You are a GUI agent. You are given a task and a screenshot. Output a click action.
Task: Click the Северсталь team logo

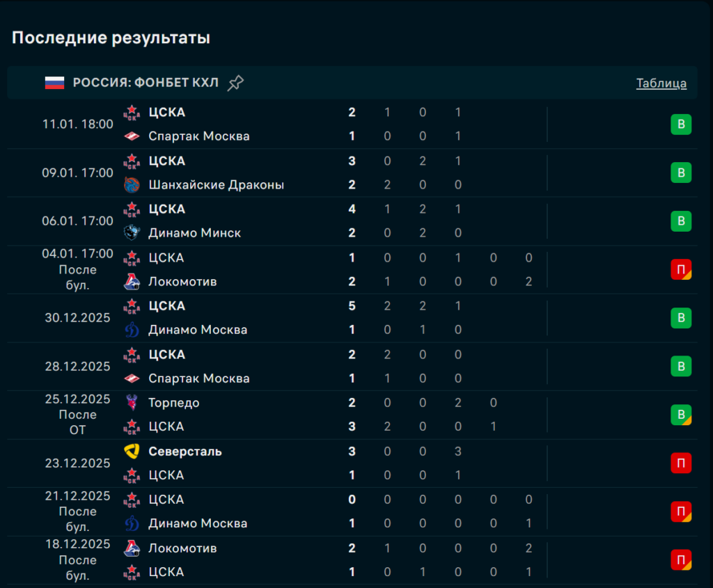[132, 452]
